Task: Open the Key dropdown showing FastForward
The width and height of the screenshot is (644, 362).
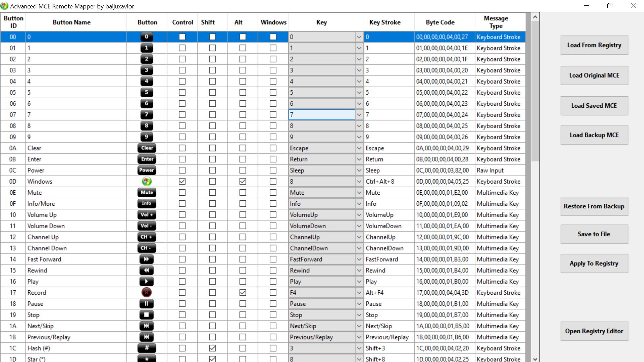Action: (x=359, y=259)
